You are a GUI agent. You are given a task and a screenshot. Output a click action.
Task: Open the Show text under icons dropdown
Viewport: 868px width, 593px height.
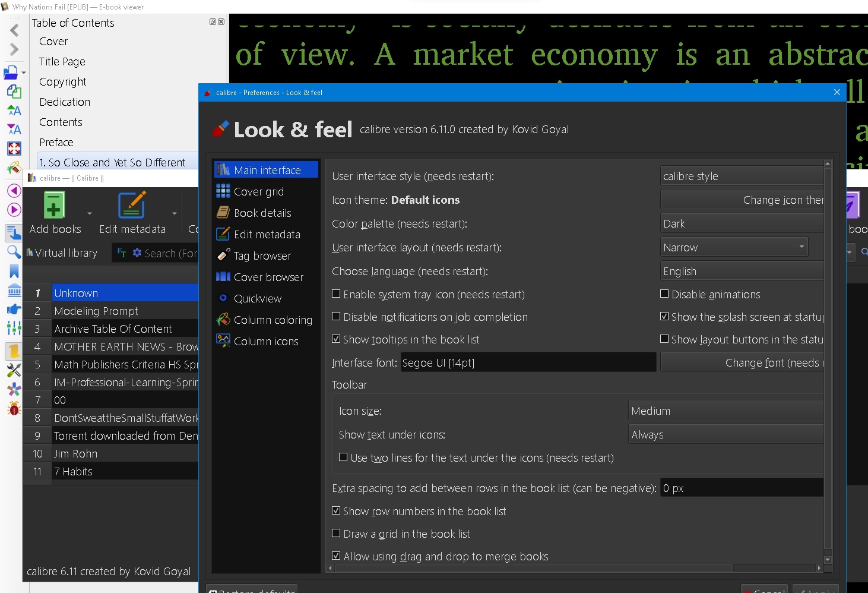(726, 434)
